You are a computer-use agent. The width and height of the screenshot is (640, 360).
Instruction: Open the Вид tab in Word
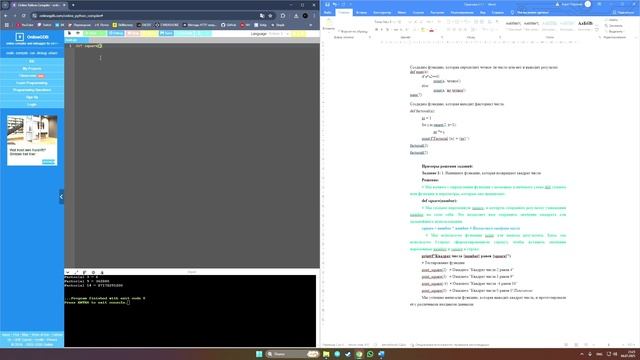[483, 13]
